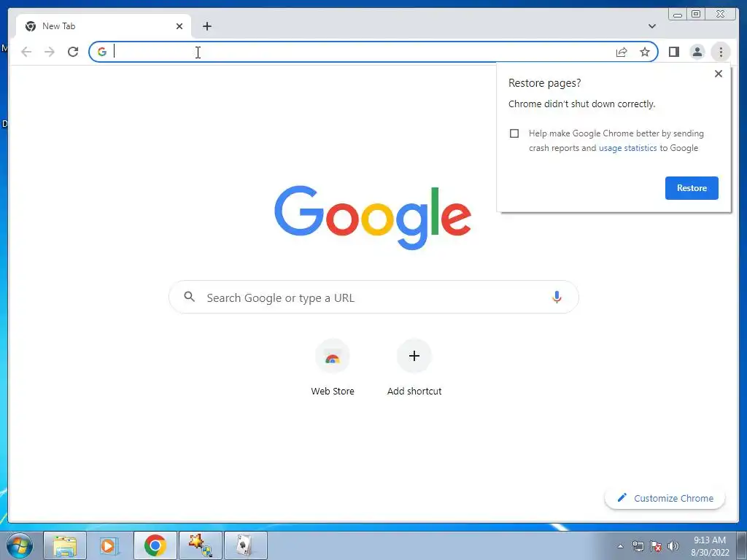Open the installer shield taskbar icon
This screenshot has width=747, height=560.
click(200, 545)
